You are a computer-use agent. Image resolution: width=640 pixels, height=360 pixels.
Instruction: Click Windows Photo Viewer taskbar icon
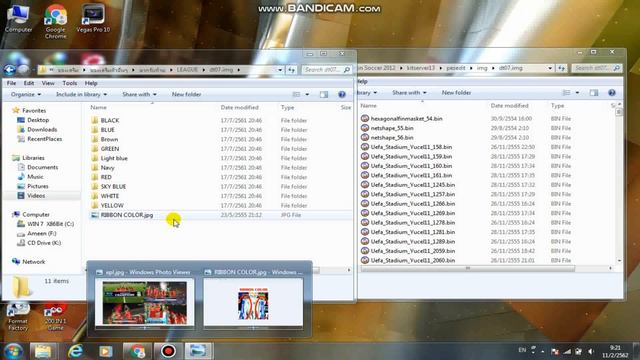pyautogui.click(x=198, y=351)
